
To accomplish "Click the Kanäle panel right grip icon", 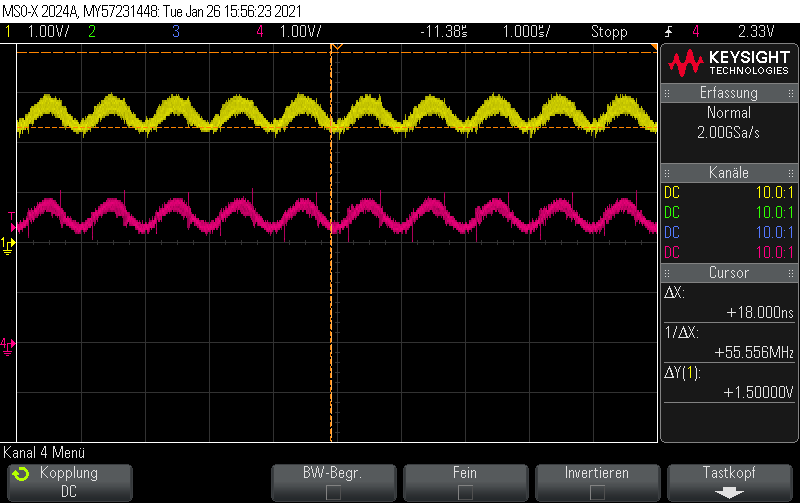I will pos(791,173).
